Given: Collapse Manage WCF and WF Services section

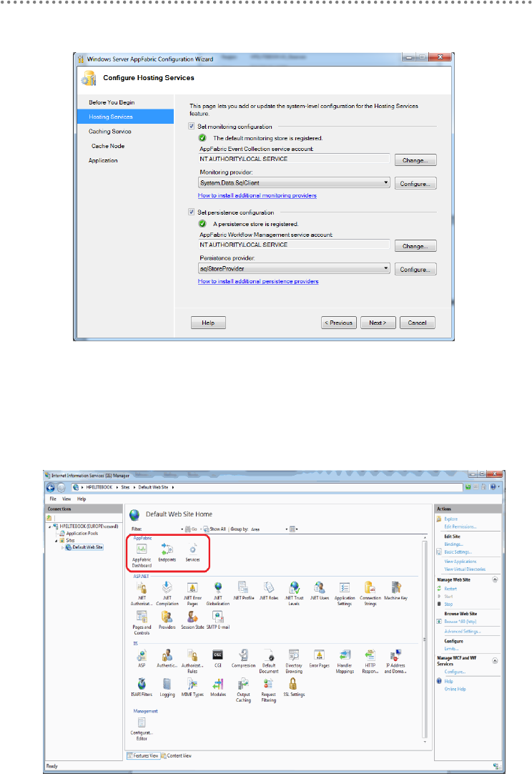Looking at the screenshot, I should (495, 660).
